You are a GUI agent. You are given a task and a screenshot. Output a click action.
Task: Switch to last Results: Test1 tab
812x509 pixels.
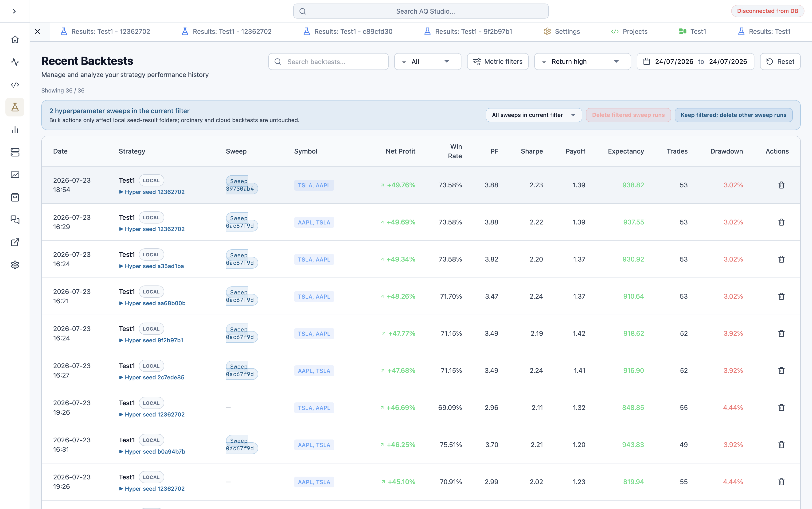tap(764, 32)
